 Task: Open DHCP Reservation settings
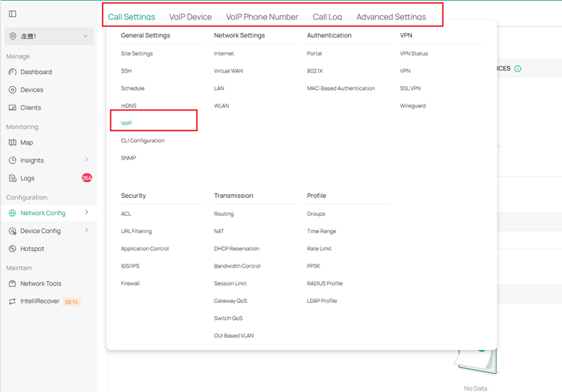click(x=236, y=248)
